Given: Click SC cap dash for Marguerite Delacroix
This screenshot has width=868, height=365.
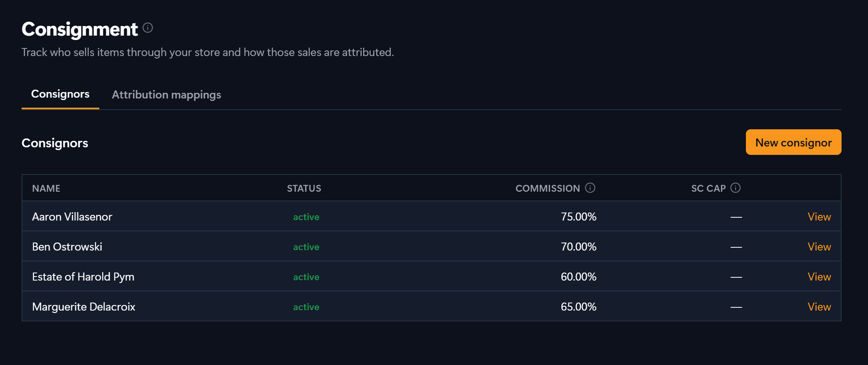Looking at the screenshot, I should [x=736, y=307].
